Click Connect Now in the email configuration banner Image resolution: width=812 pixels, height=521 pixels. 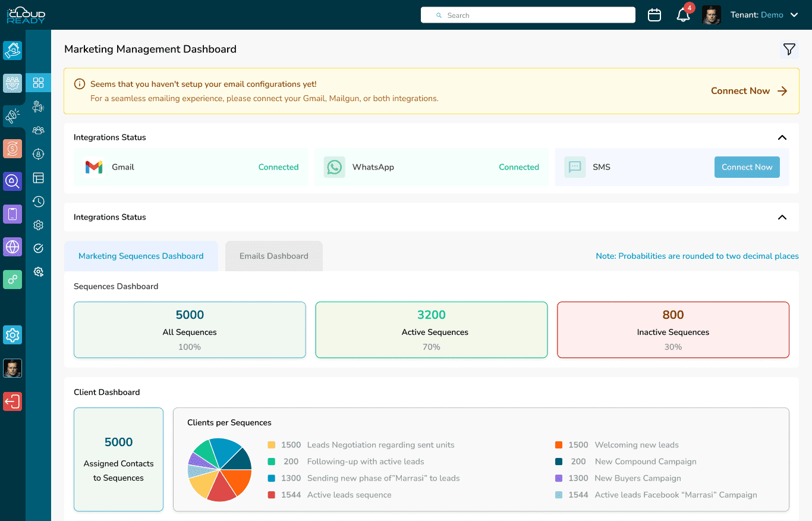click(x=740, y=91)
